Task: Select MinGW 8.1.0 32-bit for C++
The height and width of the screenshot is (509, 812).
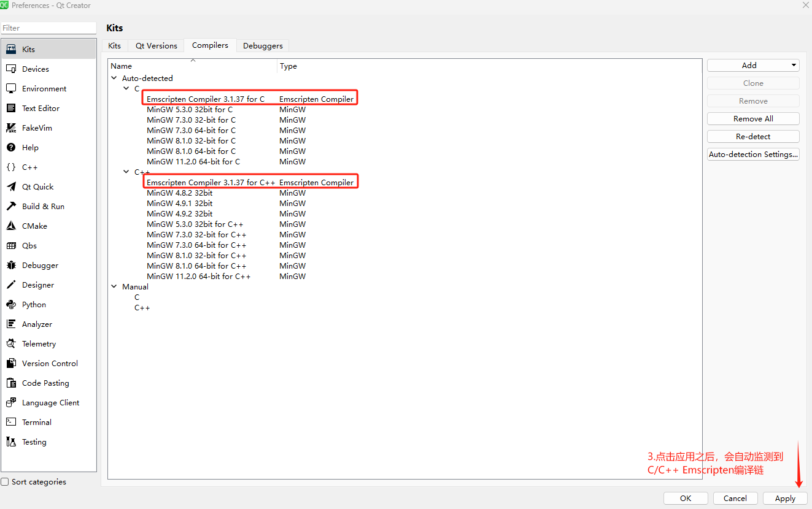Action: [196, 255]
